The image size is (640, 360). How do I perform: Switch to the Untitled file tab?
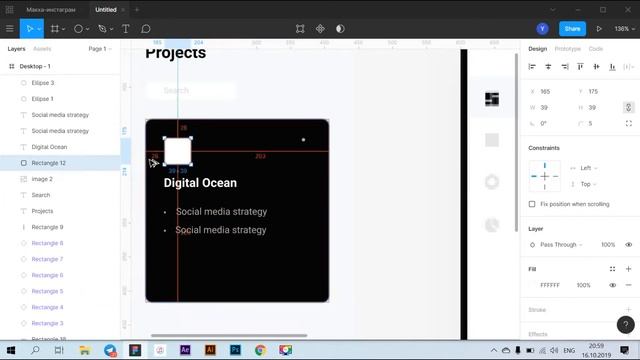pos(106,9)
